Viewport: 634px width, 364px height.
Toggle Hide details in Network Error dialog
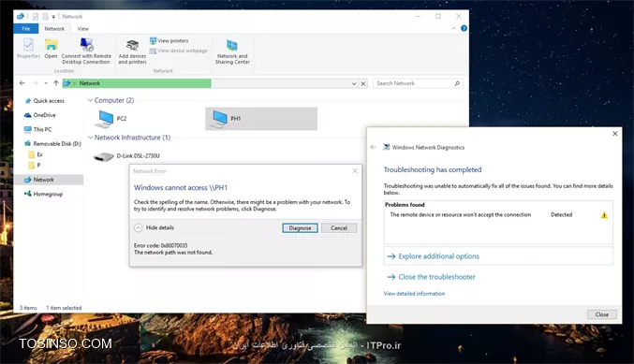point(155,228)
